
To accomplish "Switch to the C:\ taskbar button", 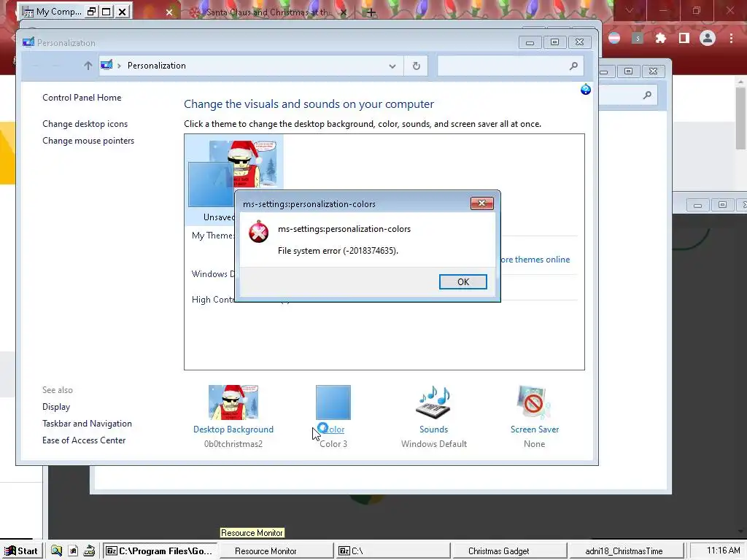I will point(392,551).
